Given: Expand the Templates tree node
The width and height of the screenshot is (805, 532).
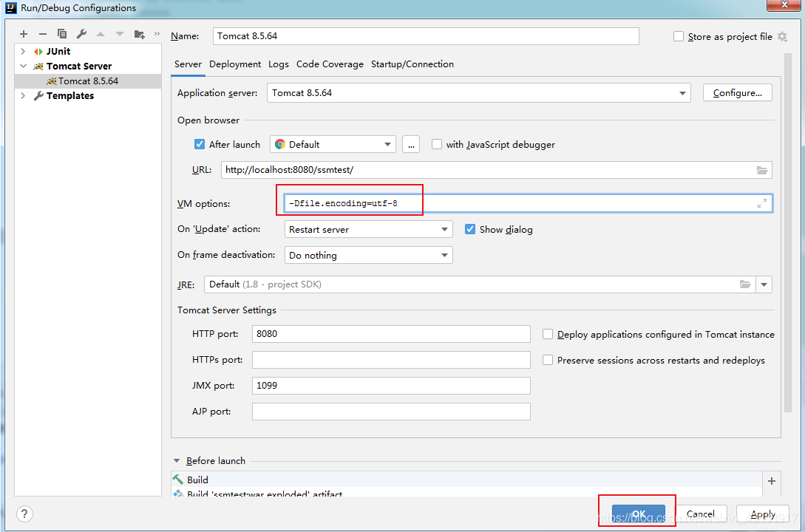Looking at the screenshot, I should tap(23, 96).
